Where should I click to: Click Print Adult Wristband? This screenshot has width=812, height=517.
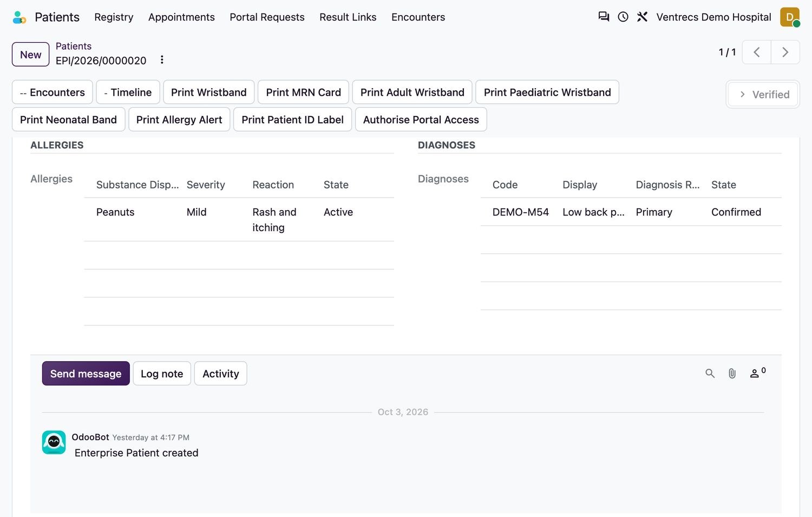pos(412,93)
